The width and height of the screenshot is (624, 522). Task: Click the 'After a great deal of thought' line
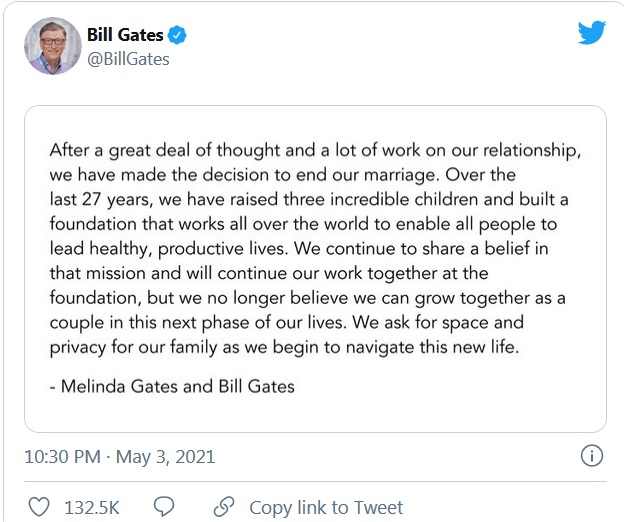click(x=314, y=150)
